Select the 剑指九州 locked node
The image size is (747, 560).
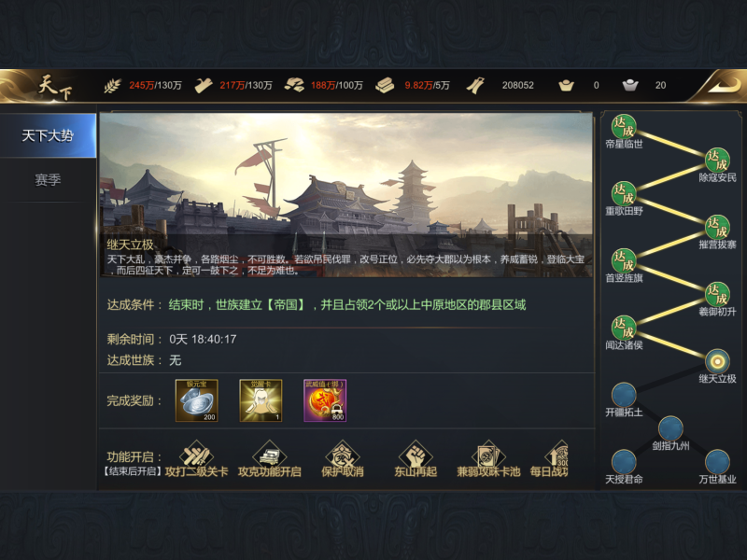point(670,428)
